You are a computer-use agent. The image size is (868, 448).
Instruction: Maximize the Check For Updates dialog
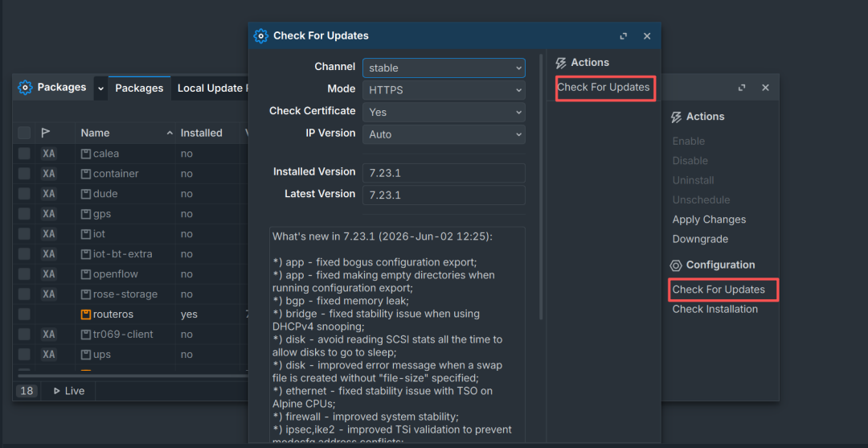[x=624, y=36]
